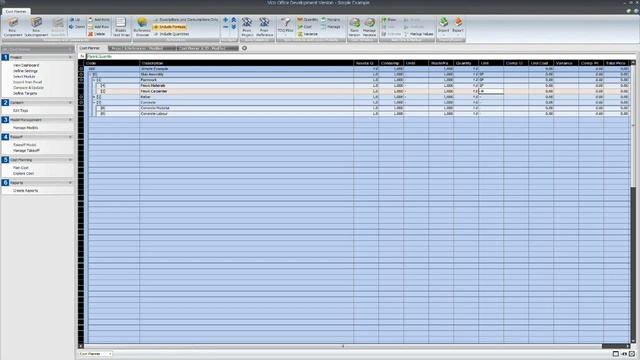640x360 pixels.
Task: Open View Dashboard link
Action: tap(26, 65)
